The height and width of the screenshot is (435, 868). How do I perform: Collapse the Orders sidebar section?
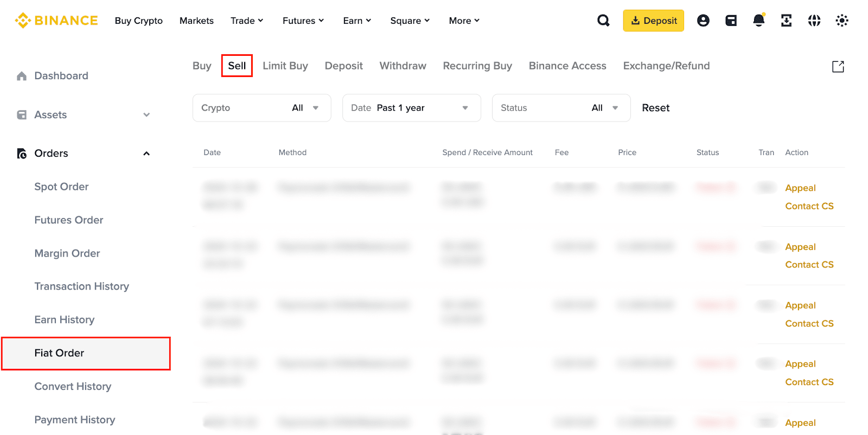coord(146,153)
